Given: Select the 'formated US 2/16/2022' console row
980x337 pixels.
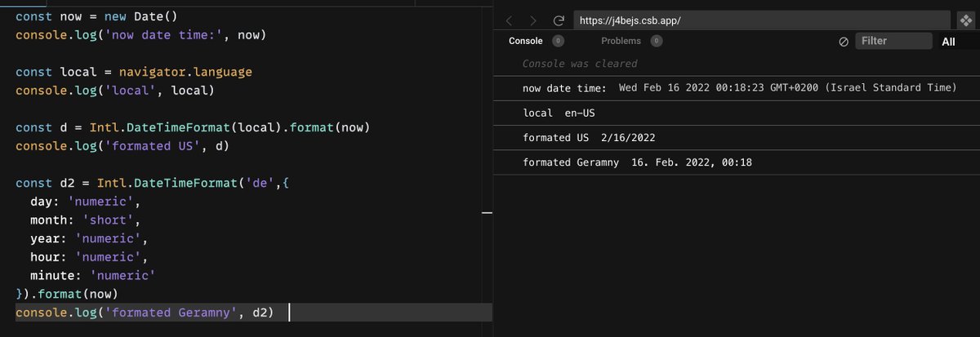Looking at the screenshot, I should click(x=737, y=138).
